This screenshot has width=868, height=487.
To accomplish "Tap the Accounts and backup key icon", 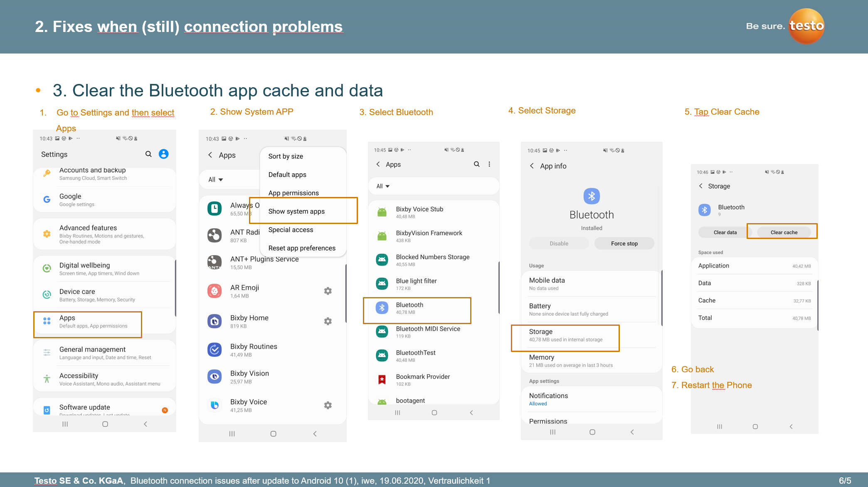I will [47, 173].
